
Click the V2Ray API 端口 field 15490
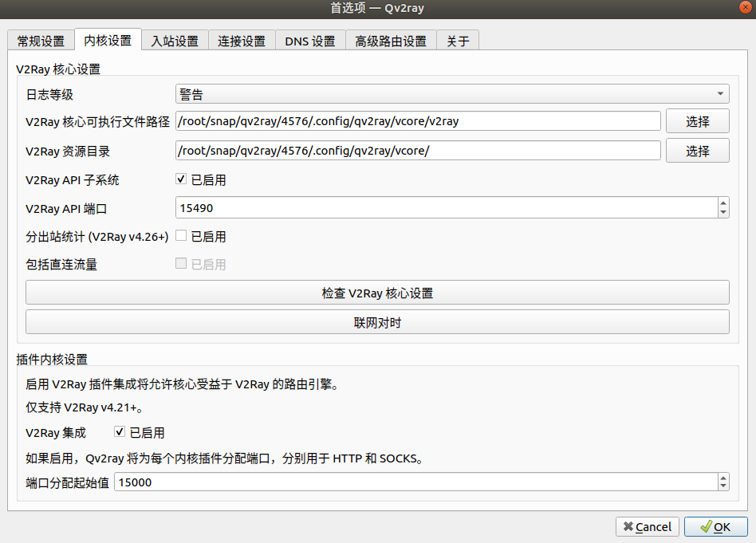[447, 208]
